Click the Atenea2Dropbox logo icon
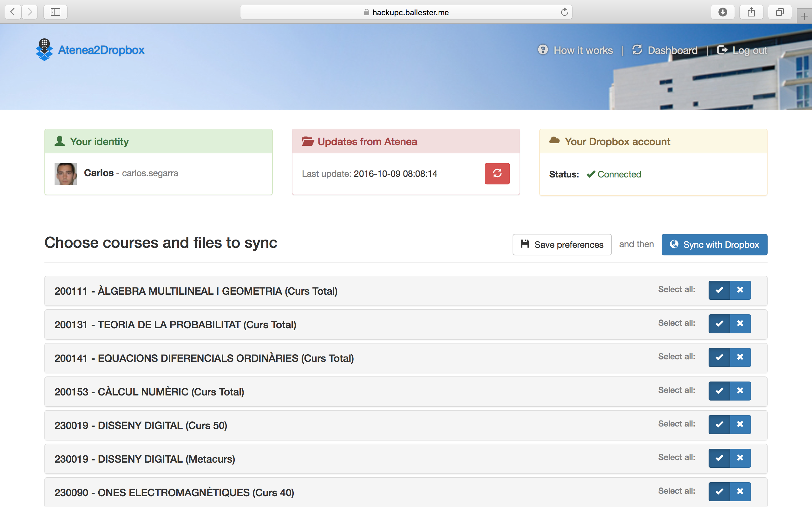 44,50
